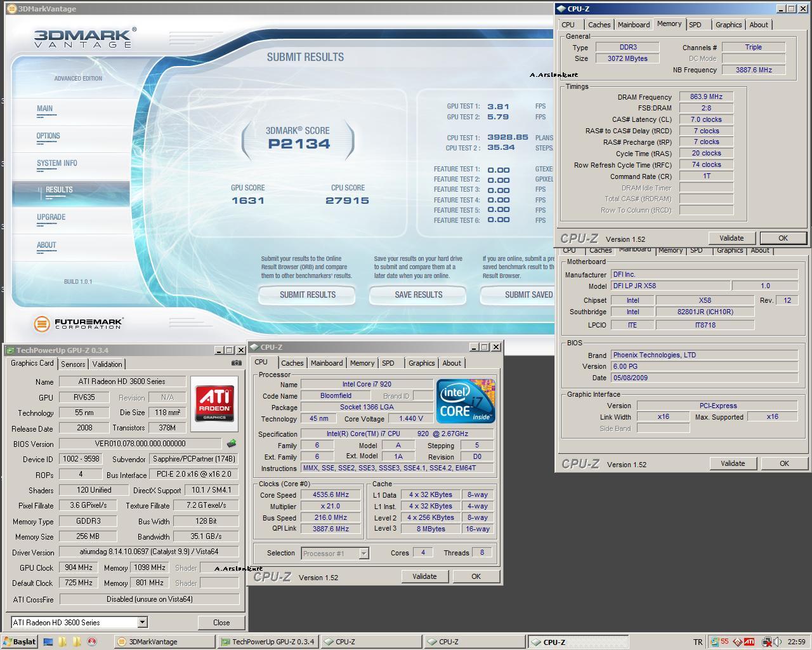Click the volume speaker tray icon
This screenshot has height=650, width=812.
click(x=778, y=642)
